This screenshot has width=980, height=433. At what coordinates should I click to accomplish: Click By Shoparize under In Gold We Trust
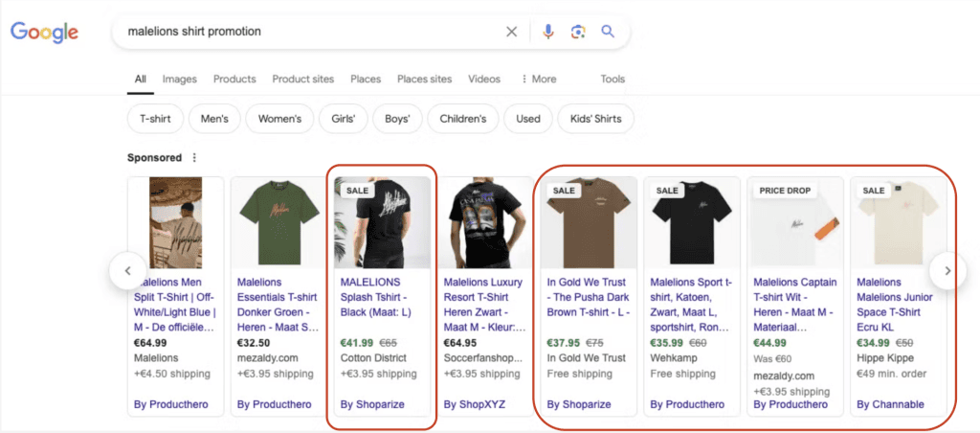pyautogui.click(x=579, y=404)
